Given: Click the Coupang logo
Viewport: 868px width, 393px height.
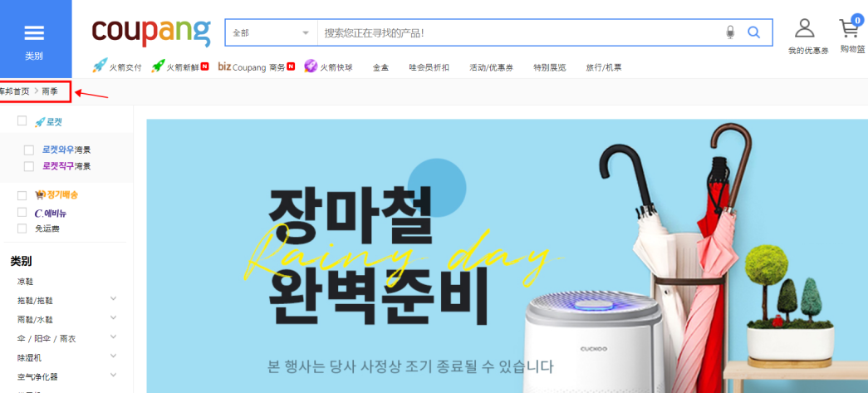Looking at the screenshot, I should [151, 32].
